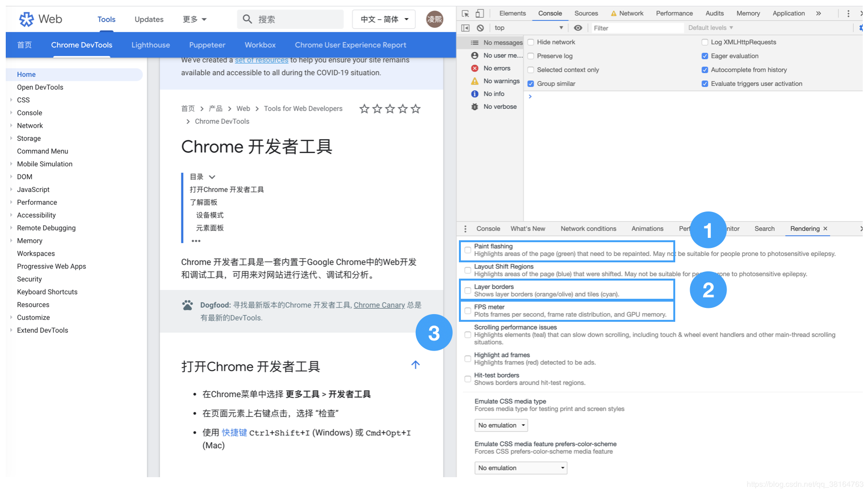Open prefers-color-scheme emulation dropdown
Screen dimensions: 868x493
click(x=521, y=468)
